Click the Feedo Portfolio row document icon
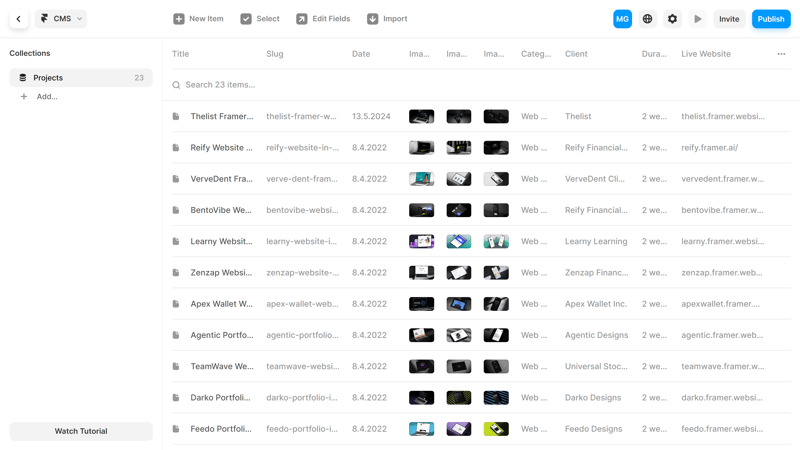 click(x=176, y=429)
